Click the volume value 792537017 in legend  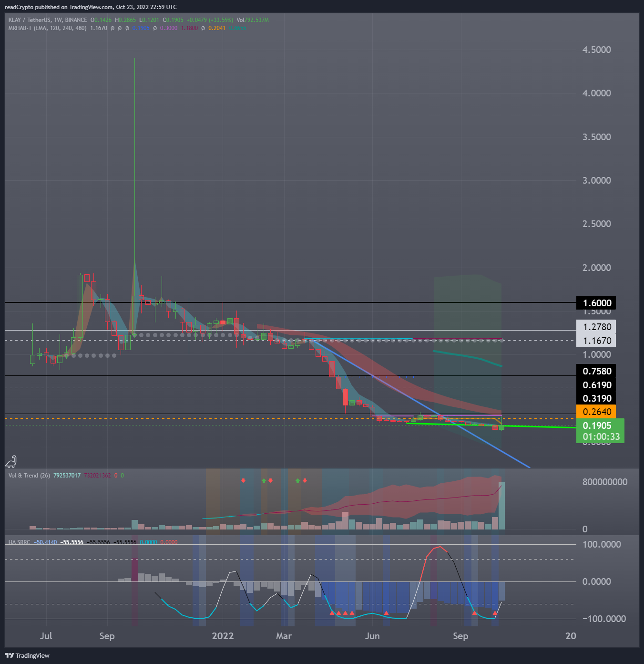[67, 476]
